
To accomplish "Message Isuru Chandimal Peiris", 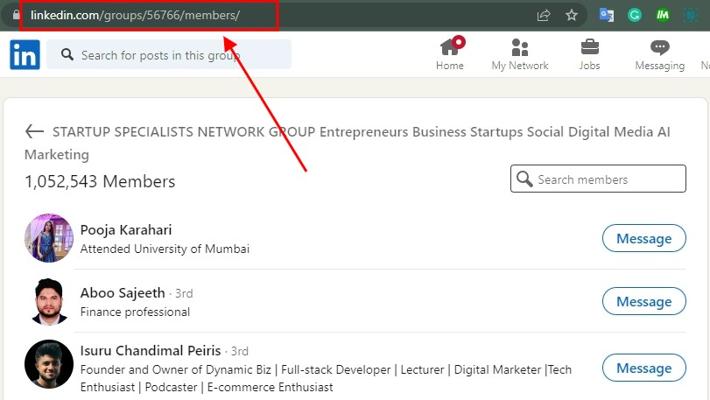I will 644,368.
